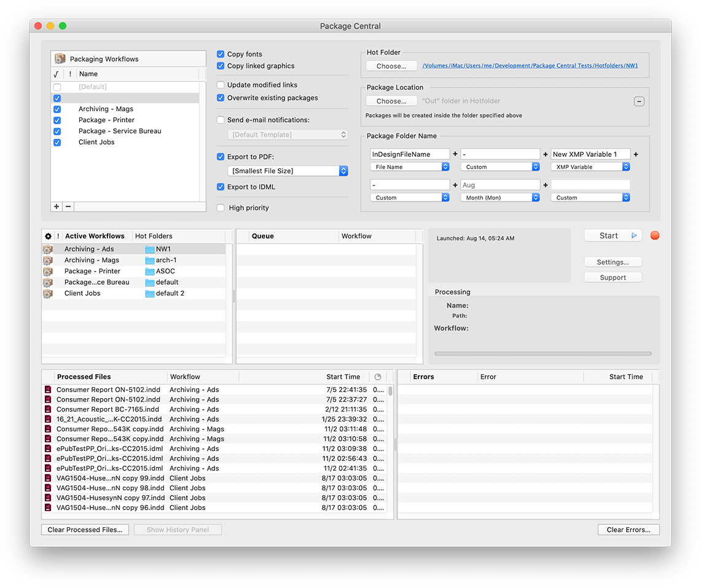Click the red record indicator beside Start
Viewport: 701px width, 588px height.
(x=654, y=235)
